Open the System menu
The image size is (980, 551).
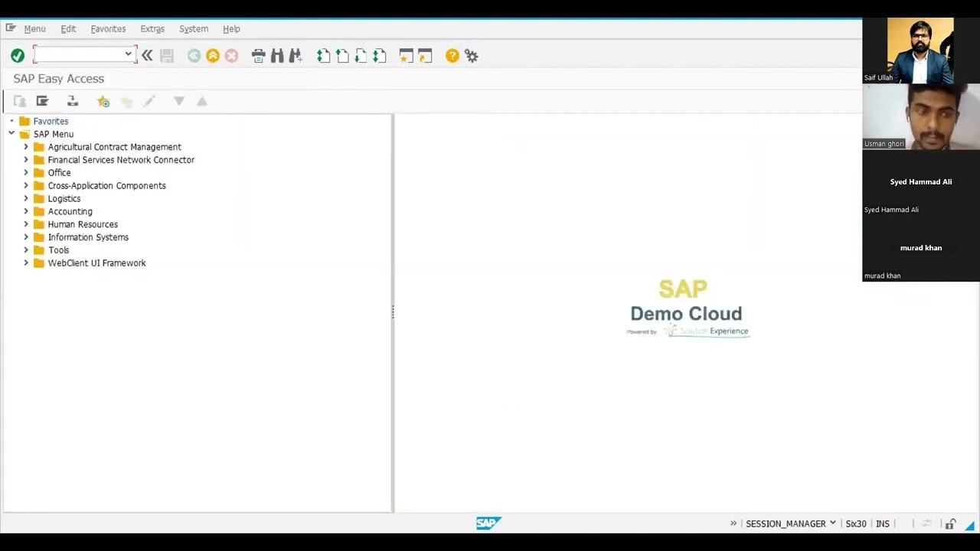click(x=194, y=28)
